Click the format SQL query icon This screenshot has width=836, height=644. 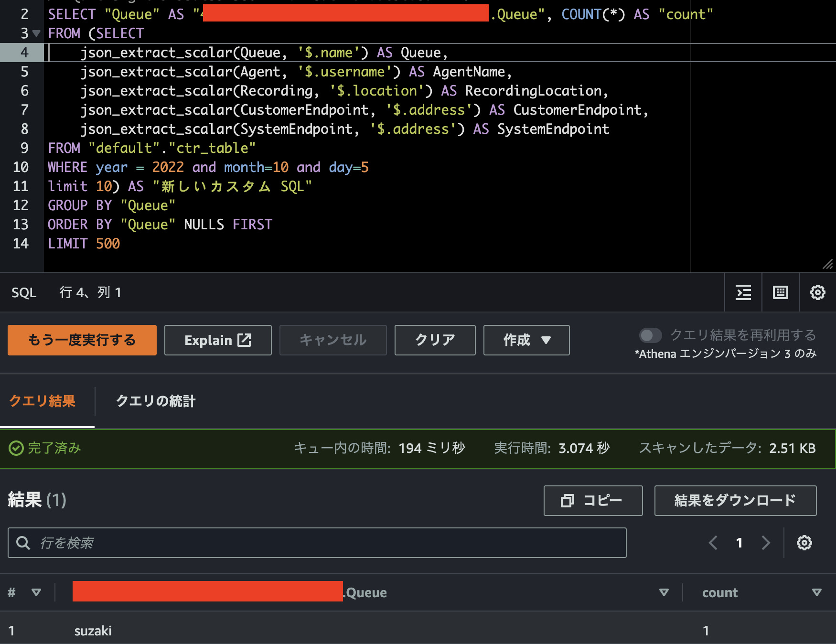click(743, 292)
